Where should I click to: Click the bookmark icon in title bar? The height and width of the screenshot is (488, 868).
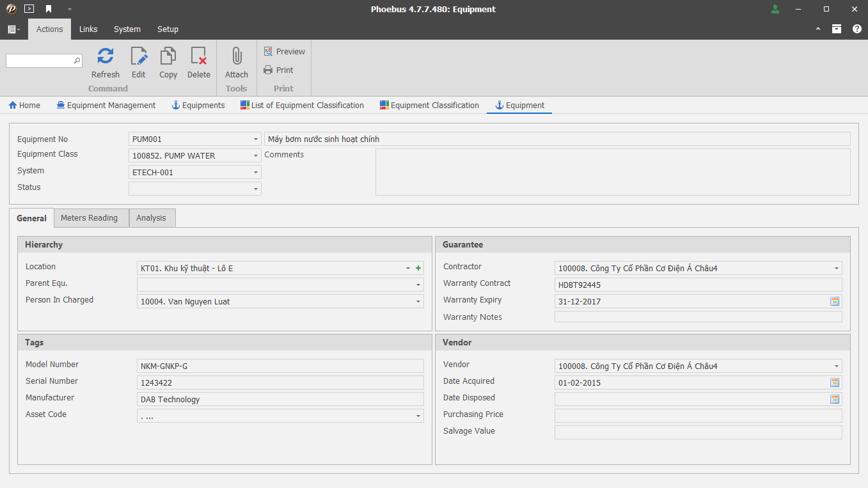tap(49, 9)
